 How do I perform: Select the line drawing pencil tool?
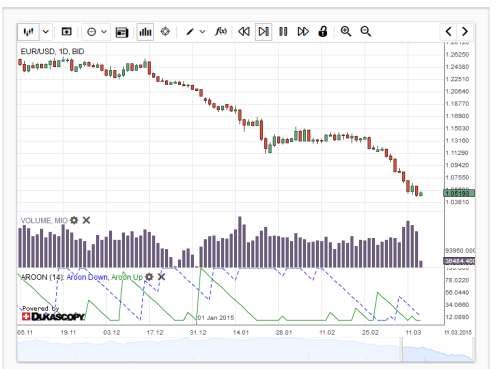point(190,32)
